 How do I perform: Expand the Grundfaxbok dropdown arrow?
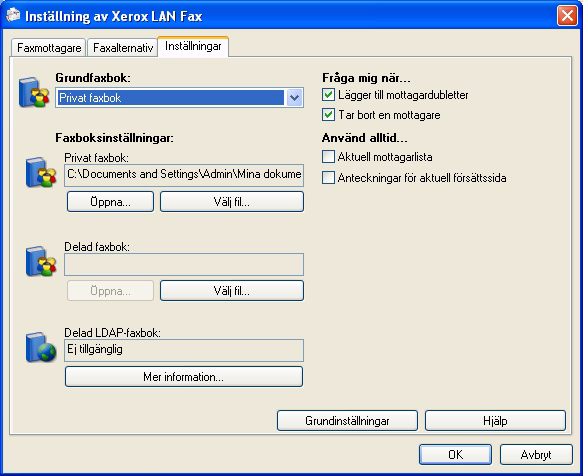tap(294, 98)
